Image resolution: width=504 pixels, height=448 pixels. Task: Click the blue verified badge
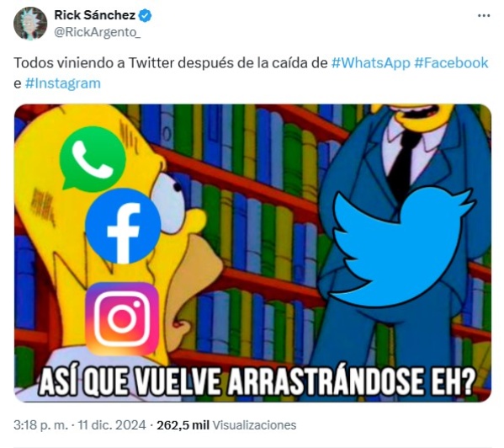click(x=145, y=15)
